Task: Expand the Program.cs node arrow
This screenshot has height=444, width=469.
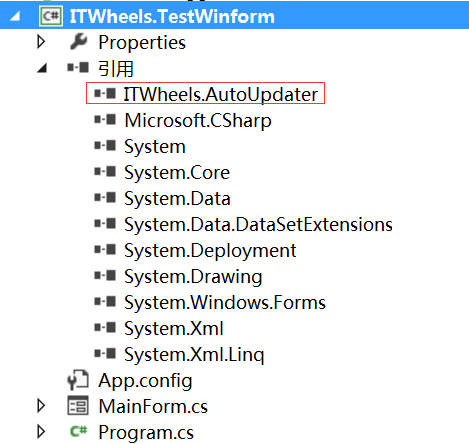Action: coord(41,432)
